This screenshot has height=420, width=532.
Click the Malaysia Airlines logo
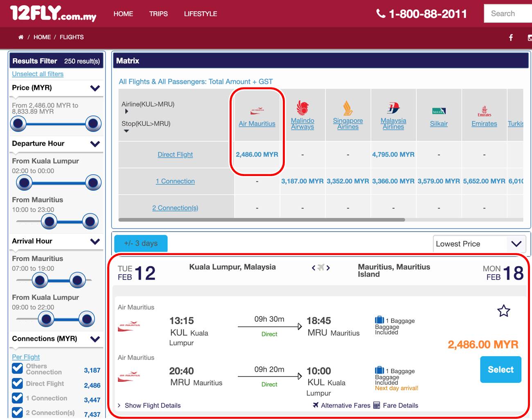coord(393,108)
